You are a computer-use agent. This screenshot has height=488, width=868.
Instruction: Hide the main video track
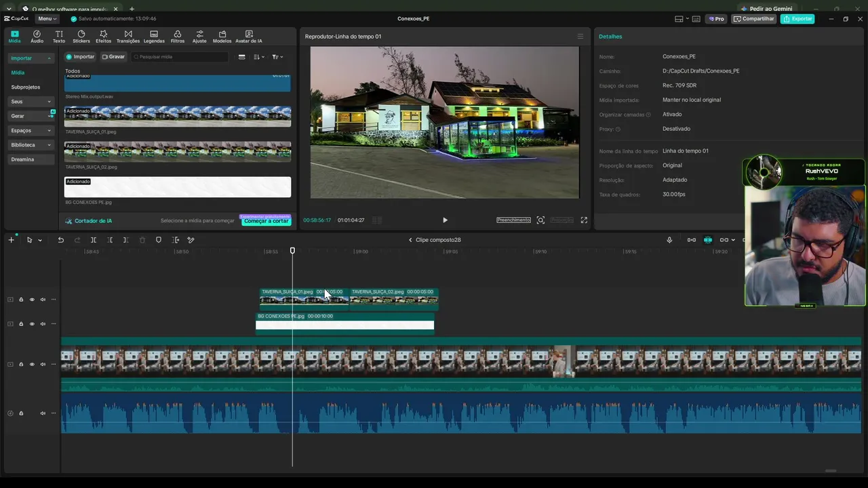(x=32, y=365)
